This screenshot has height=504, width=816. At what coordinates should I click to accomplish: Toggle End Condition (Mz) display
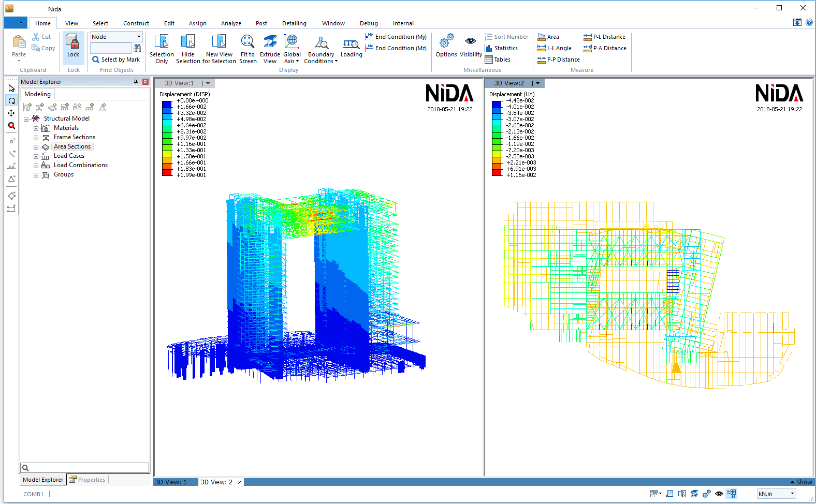click(x=396, y=48)
